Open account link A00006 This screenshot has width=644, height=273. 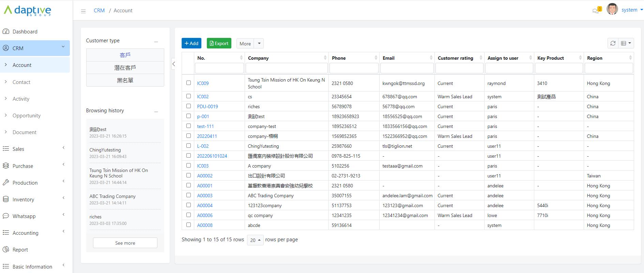pyautogui.click(x=205, y=215)
